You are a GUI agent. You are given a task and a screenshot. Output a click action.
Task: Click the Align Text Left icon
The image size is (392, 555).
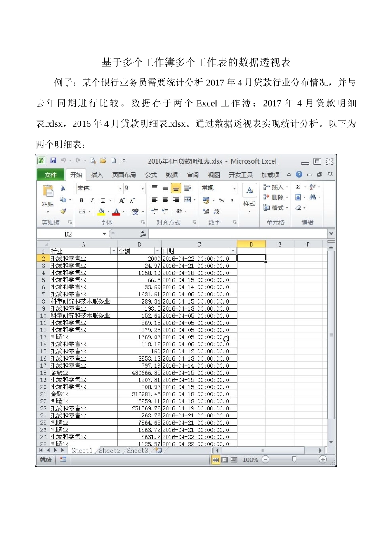coord(154,200)
